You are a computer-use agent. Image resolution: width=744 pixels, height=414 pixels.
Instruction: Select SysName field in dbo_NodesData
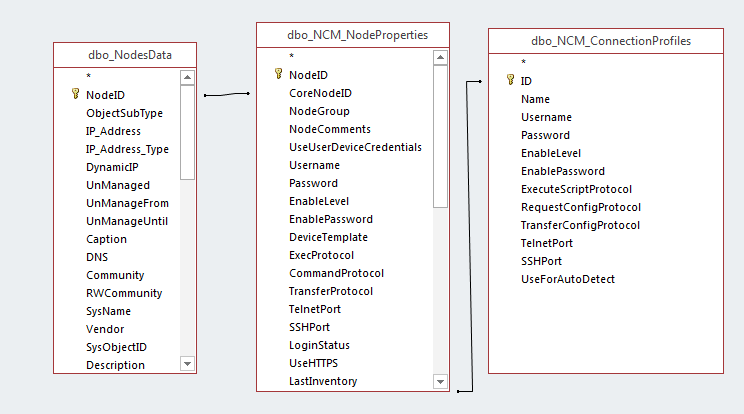point(108,312)
